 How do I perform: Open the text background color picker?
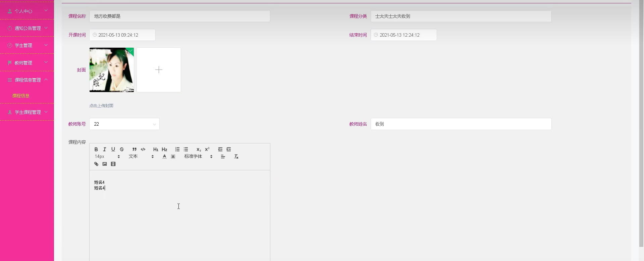(173, 157)
